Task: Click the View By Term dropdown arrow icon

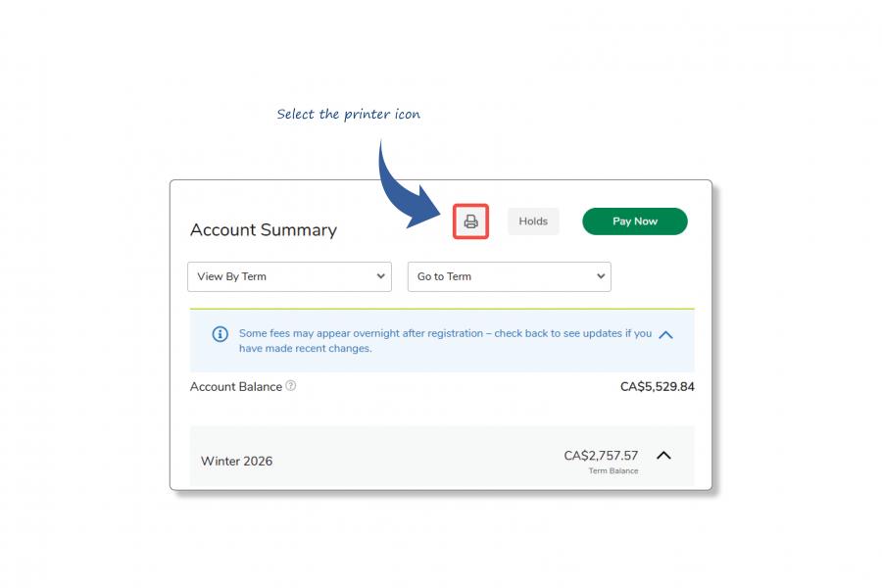Action: 381,276
